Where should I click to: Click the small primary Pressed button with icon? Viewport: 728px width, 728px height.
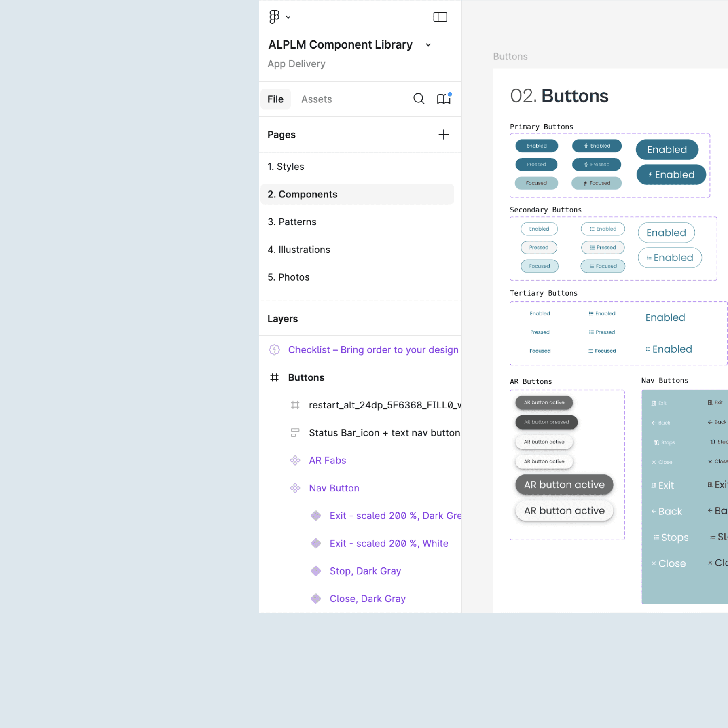pos(597,164)
